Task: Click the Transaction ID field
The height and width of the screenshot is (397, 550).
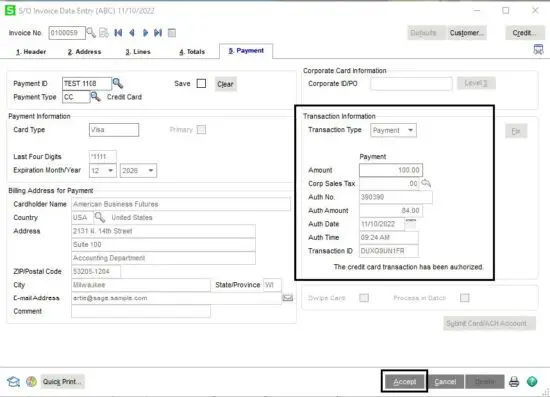Action: click(389, 251)
